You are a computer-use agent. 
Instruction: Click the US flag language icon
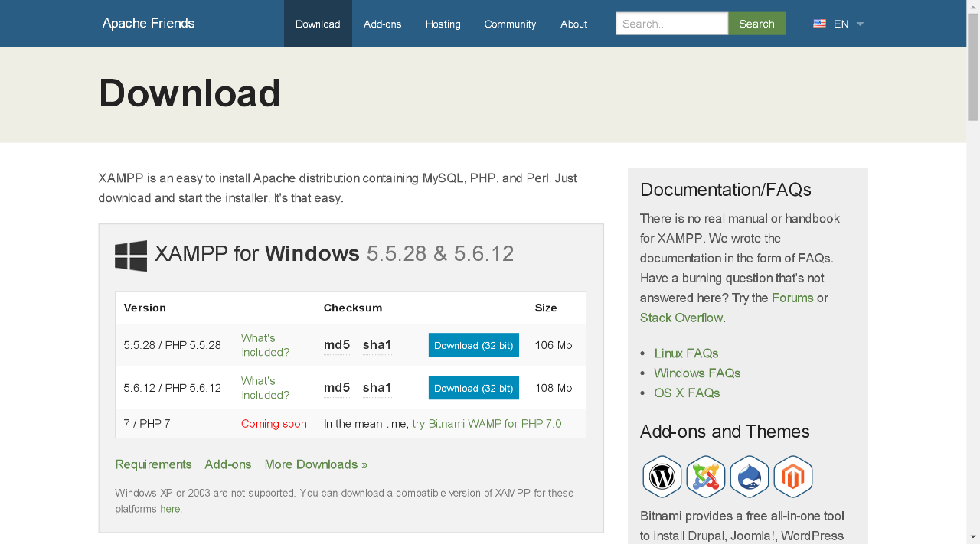pos(819,24)
